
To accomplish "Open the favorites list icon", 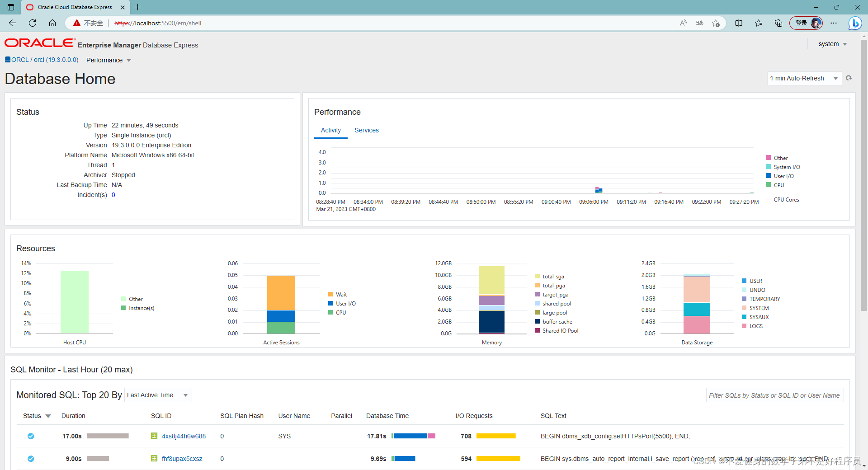I will click(x=759, y=23).
